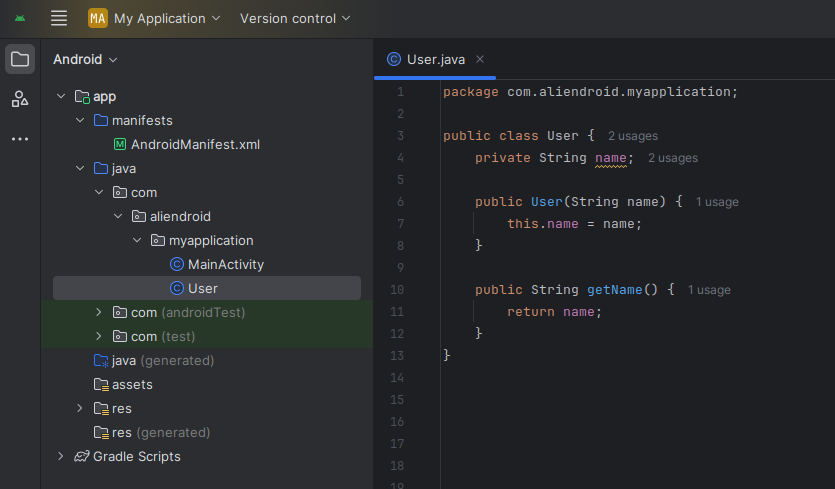Click the underlined name field on line 4
The width and height of the screenshot is (835, 489).
click(x=611, y=158)
